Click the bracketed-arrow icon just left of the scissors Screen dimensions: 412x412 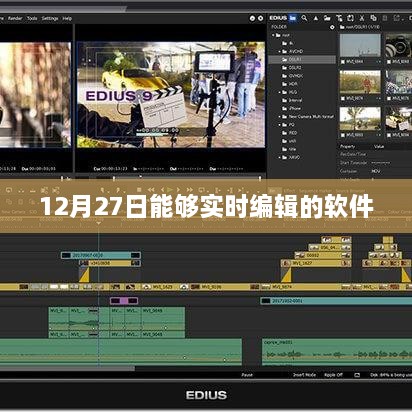click(x=350, y=18)
